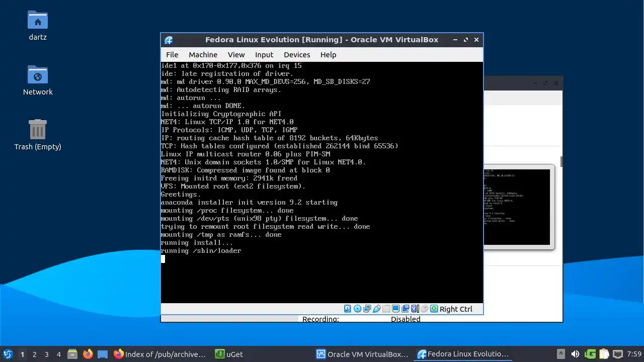Click the CPU virtualization indicator icon
644x362 pixels.
[x=415, y=309]
